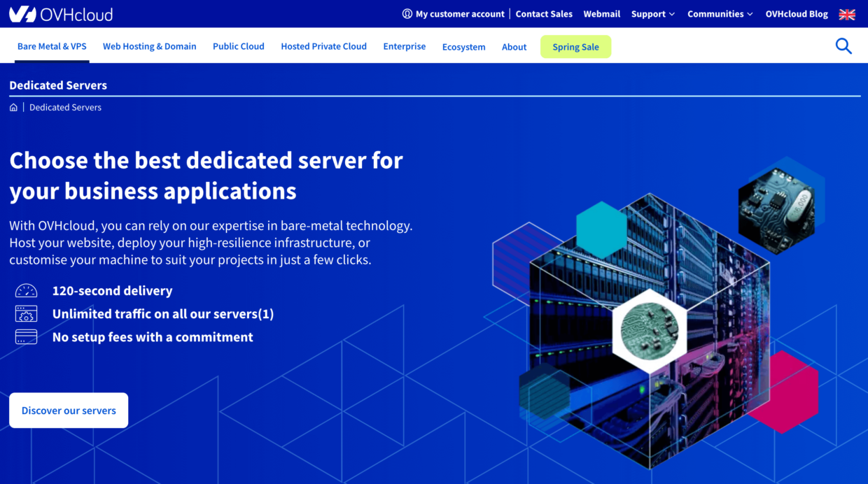This screenshot has width=868, height=484.
Task: Click the unlimited traffic gear icon
Action: pos(26,314)
